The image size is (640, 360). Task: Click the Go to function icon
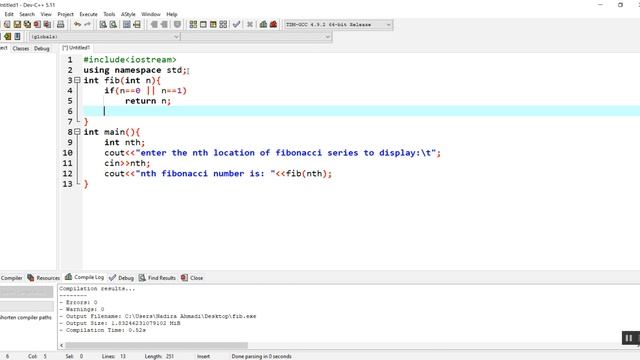pyautogui.click(x=127, y=24)
